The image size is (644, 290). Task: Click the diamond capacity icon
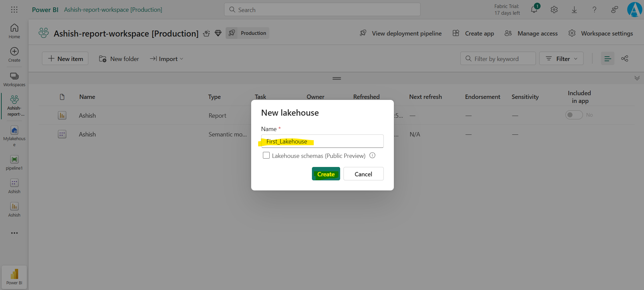click(x=218, y=33)
